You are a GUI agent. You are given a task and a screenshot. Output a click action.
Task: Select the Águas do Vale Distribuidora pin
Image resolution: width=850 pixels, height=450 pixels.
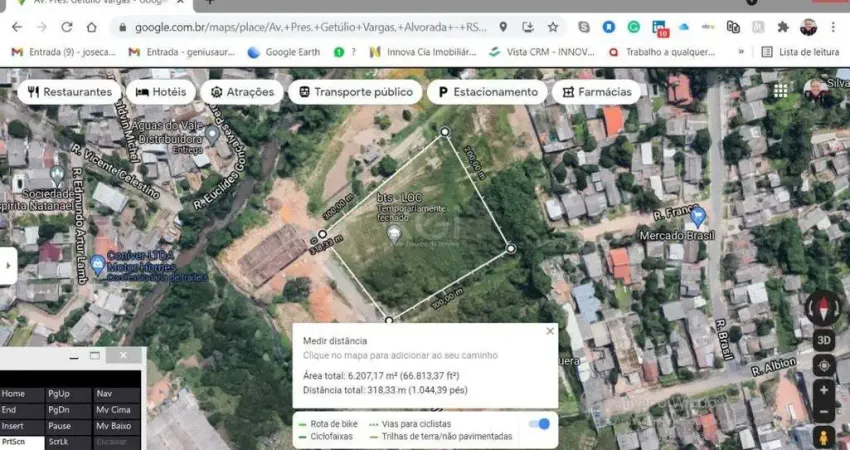(212, 134)
